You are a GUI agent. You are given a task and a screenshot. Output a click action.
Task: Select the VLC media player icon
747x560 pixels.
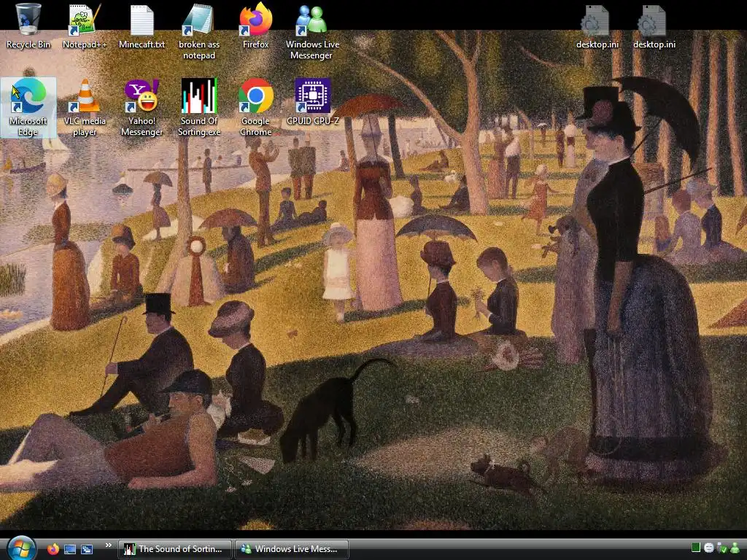click(85, 108)
